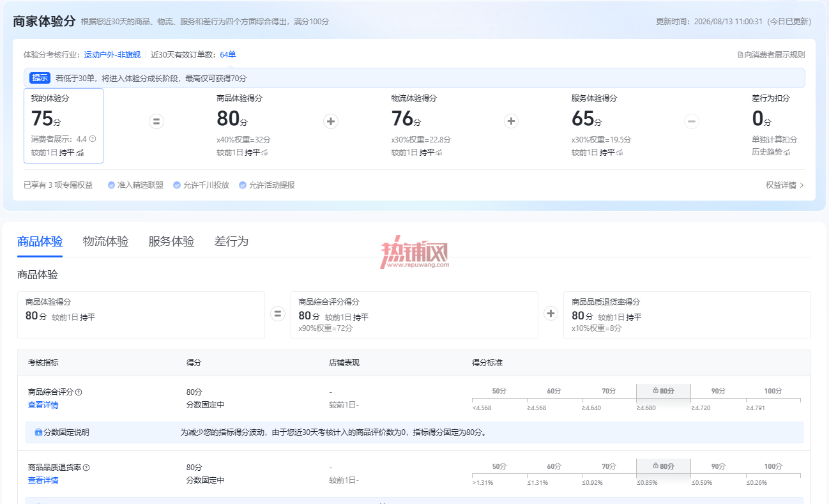Screen dimensions: 829x504
Task: Open the trend chart icon under 物流体验得分
Action: (439, 153)
